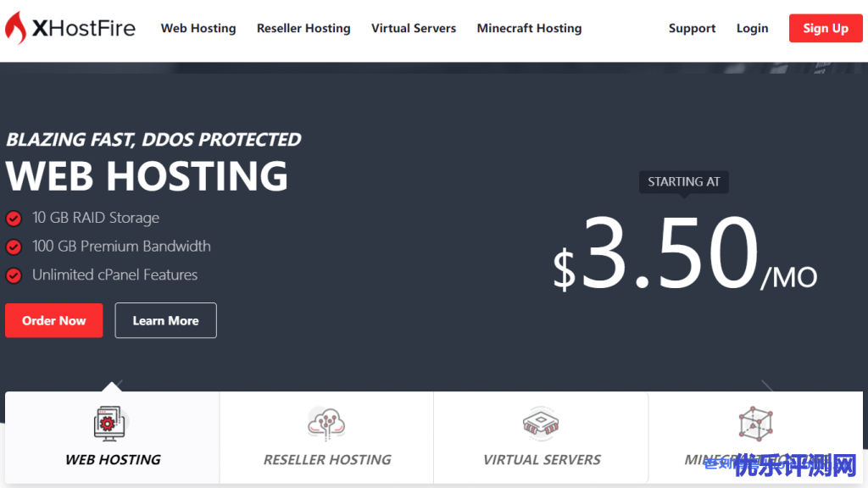868x488 pixels.
Task: Click the XHostFire flame logo
Action: [15, 28]
